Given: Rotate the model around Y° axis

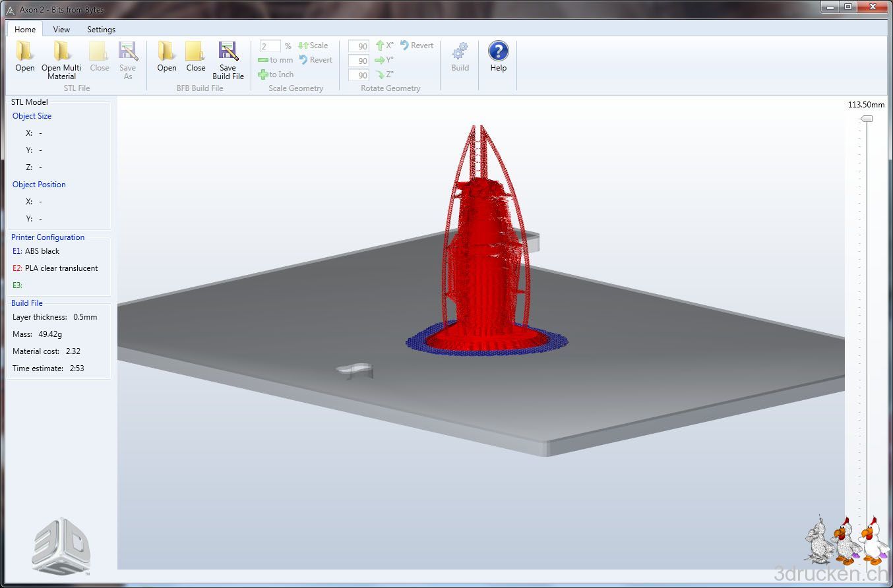Looking at the screenshot, I should point(385,60).
